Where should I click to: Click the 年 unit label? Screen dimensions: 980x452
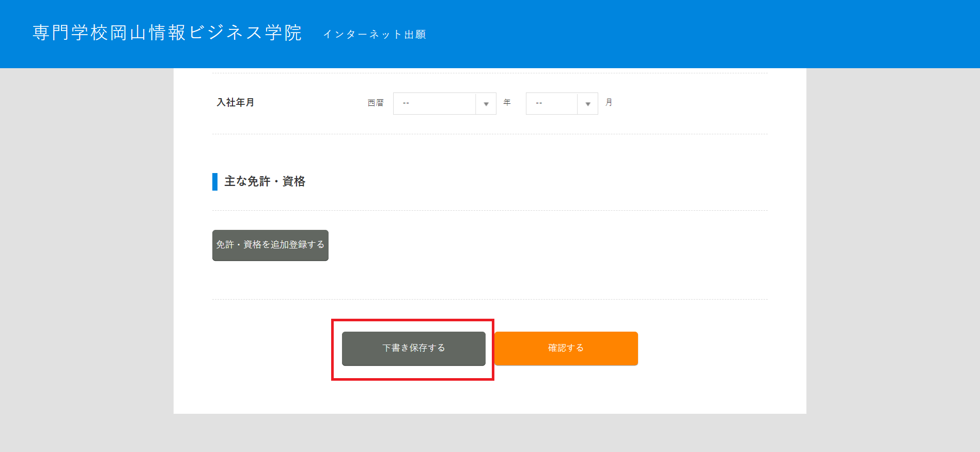507,102
